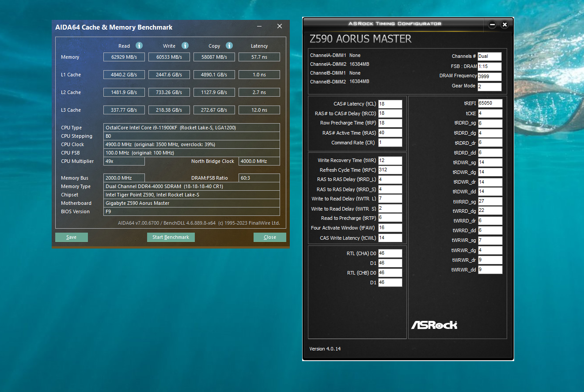This screenshot has width=584, height=392.
Task: Click the Four Activate Window (tFAW) field
Action: point(390,228)
